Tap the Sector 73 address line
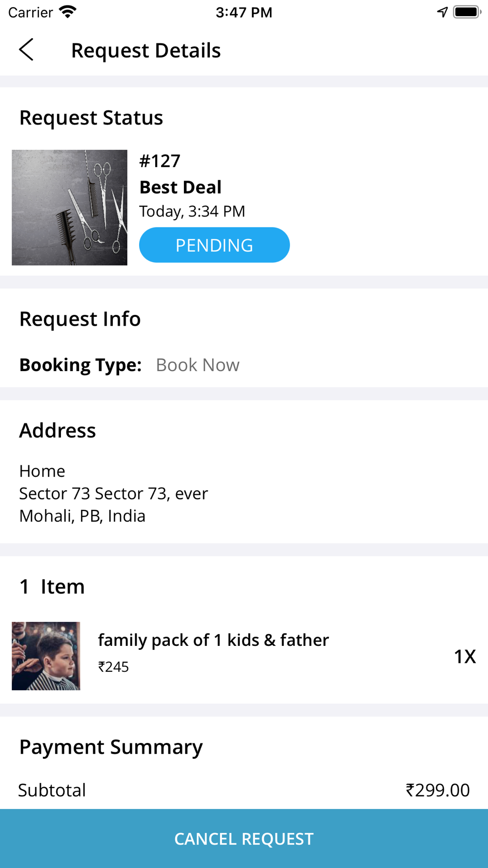This screenshot has height=868, width=488. click(x=114, y=494)
